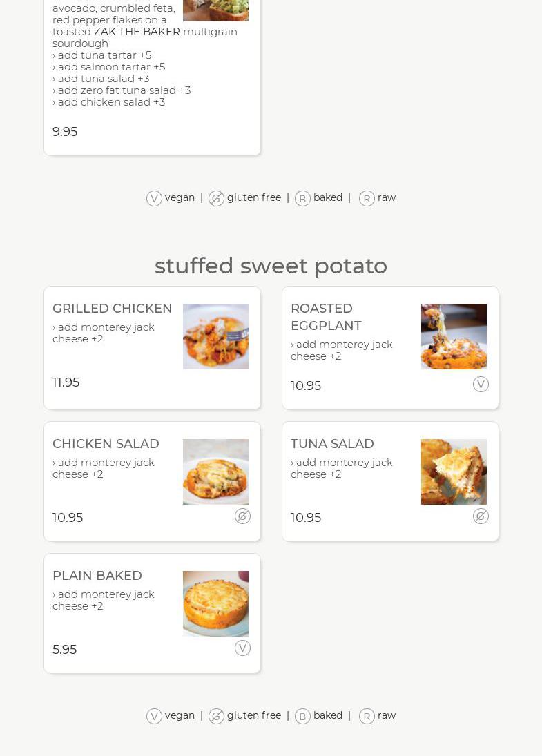Click vegan icon on Plain Baked card
This screenshot has width=542, height=756.
[242, 648]
